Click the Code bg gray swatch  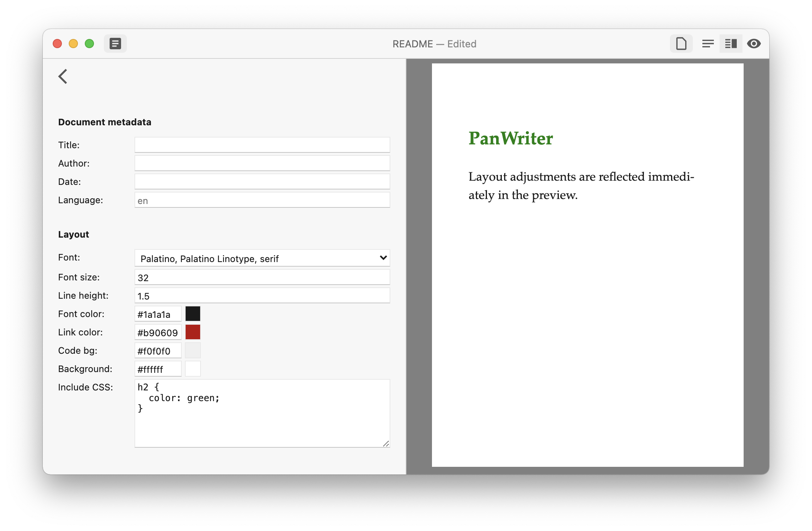pos(193,351)
